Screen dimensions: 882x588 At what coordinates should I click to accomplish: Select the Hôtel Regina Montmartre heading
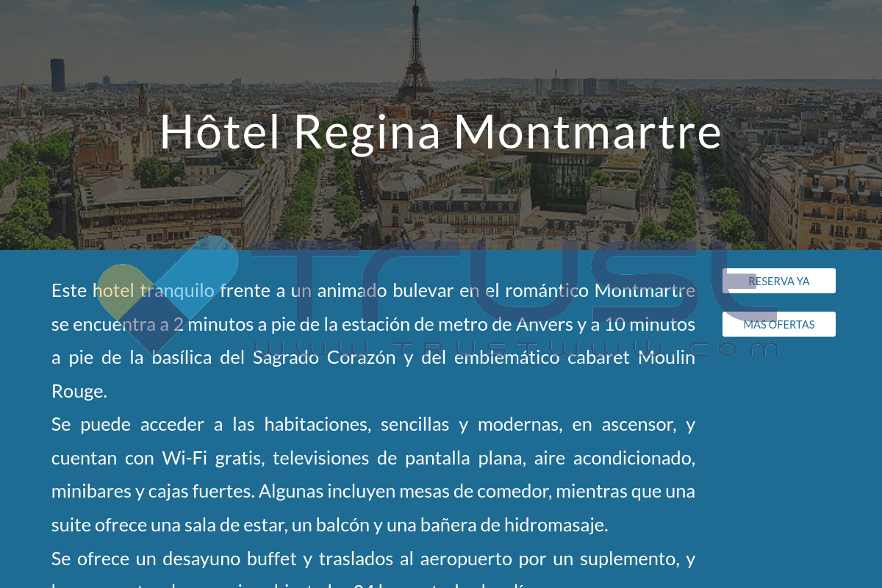(x=441, y=132)
